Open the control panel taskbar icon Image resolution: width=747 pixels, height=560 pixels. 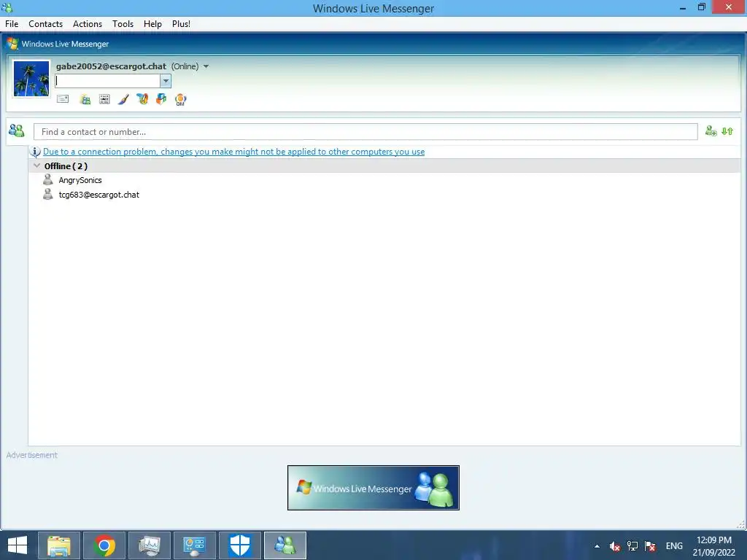[x=194, y=545]
